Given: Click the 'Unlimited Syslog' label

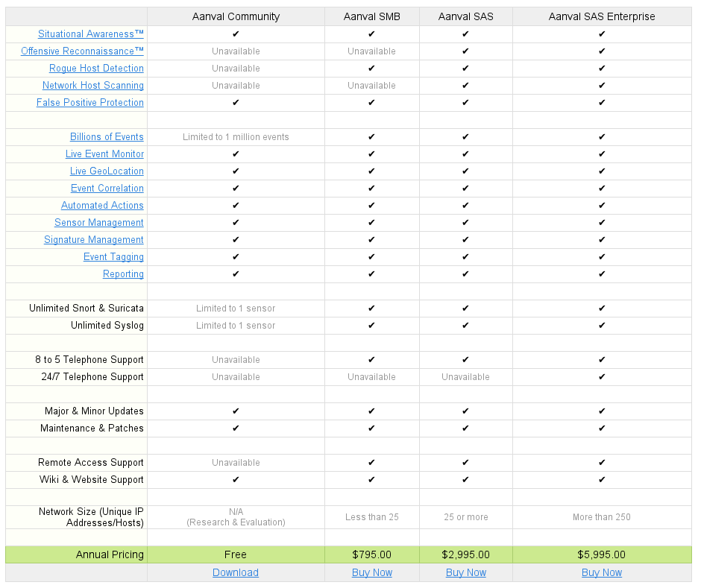Looking at the screenshot, I should pyautogui.click(x=107, y=325).
